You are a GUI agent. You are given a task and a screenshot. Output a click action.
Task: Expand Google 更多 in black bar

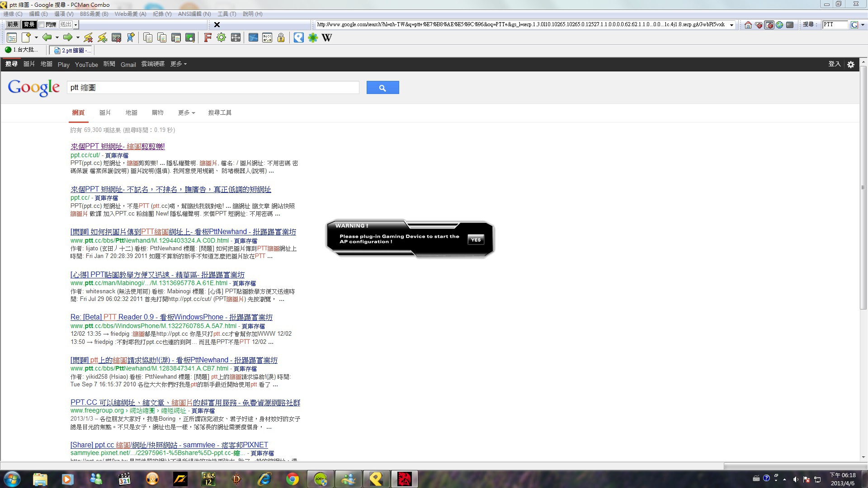(178, 64)
